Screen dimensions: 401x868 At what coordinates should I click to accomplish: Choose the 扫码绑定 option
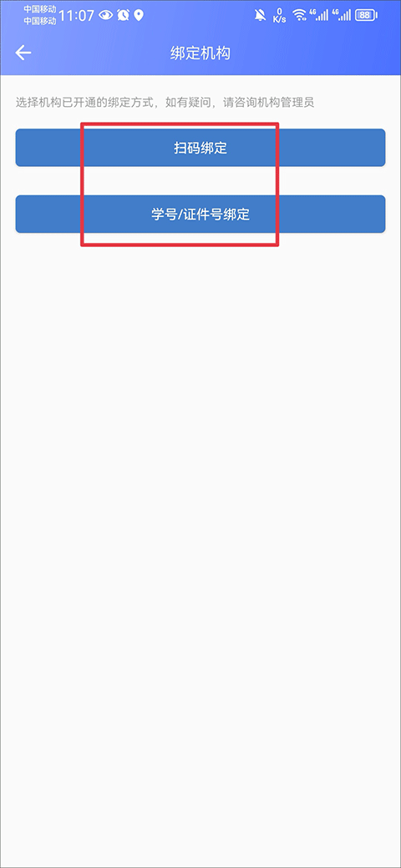pyautogui.click(x=200, y=148)
